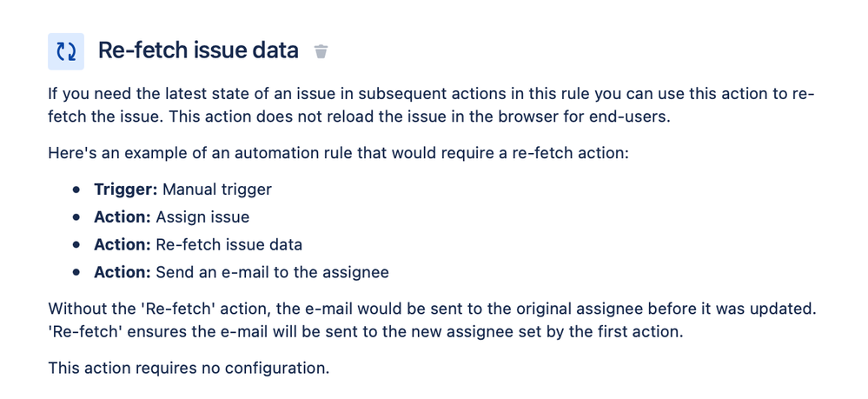
Task: Click 'Send an e-mail to the assignee' text
Action: (272, 272)
